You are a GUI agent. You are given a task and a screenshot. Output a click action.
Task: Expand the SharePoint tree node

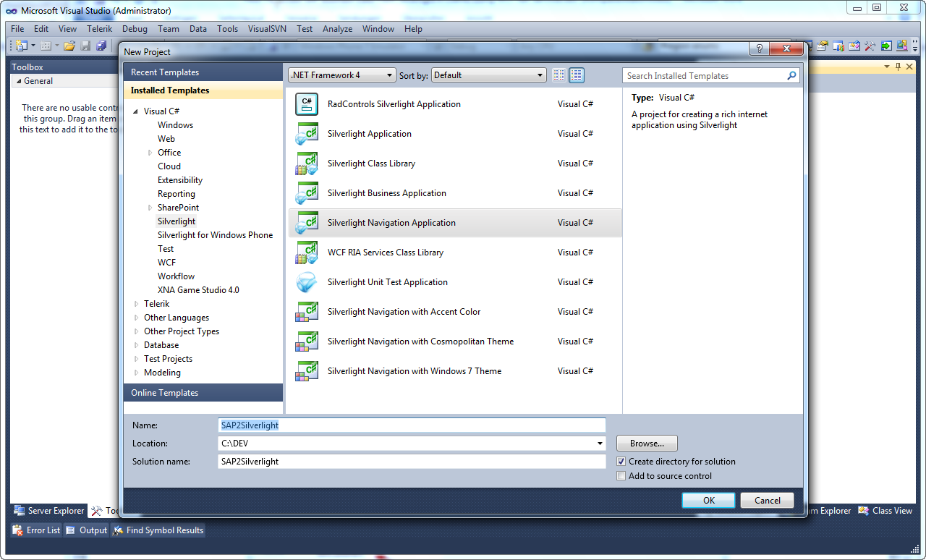pos(150,208)
